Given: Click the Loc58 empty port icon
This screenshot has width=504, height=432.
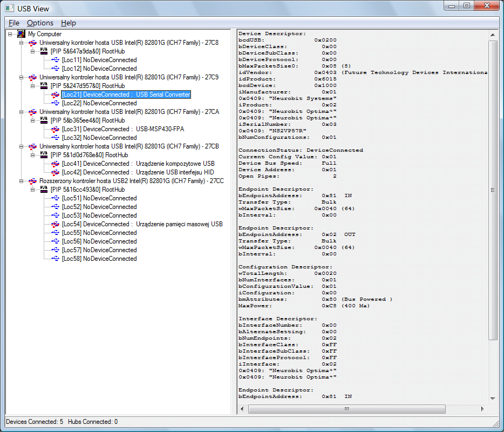Looking at the screenshot, I should click(55, 259).
